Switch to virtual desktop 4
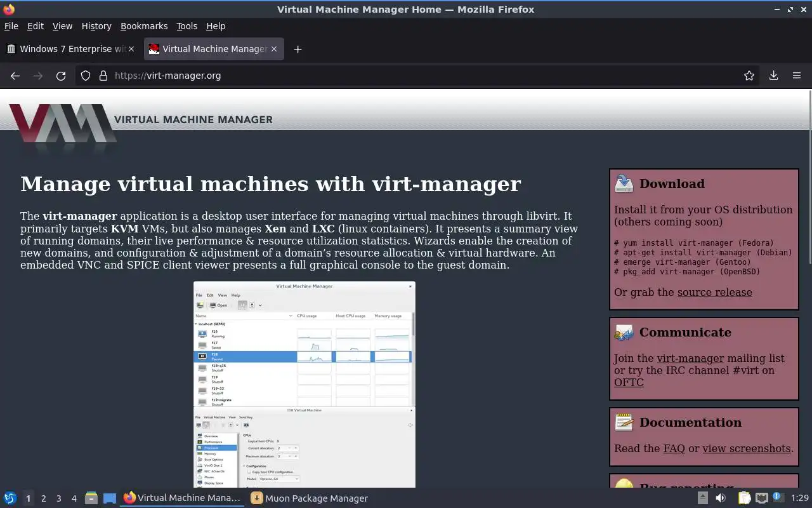The image size is (812, 508). tap(74, 498)
